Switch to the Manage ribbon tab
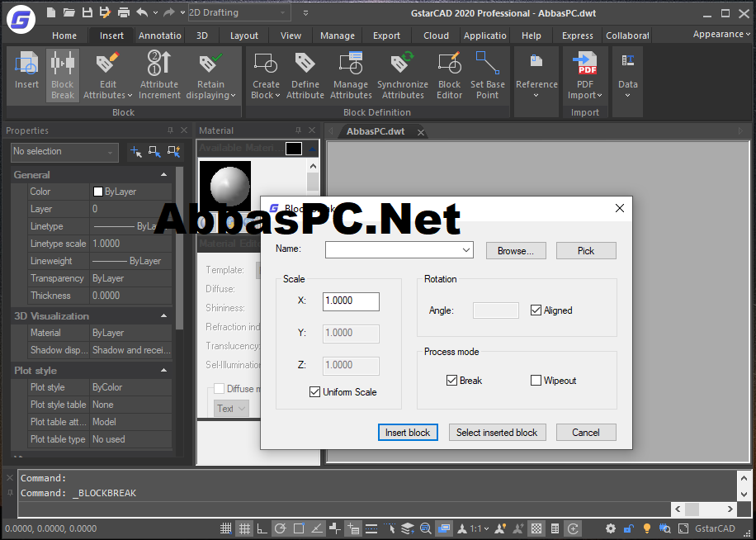Screen dimensions: 756x540 [338, 36]
